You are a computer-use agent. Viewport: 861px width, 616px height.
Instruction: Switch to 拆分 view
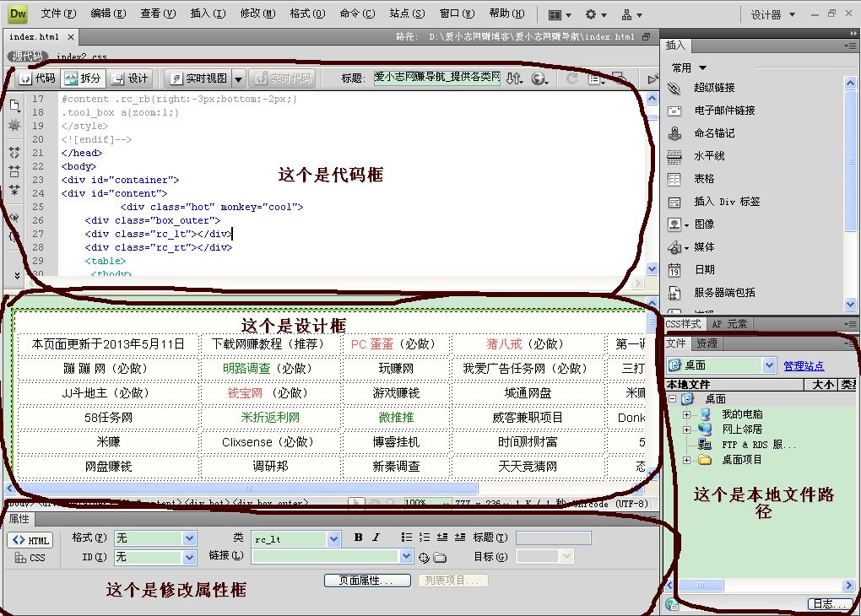83,78
